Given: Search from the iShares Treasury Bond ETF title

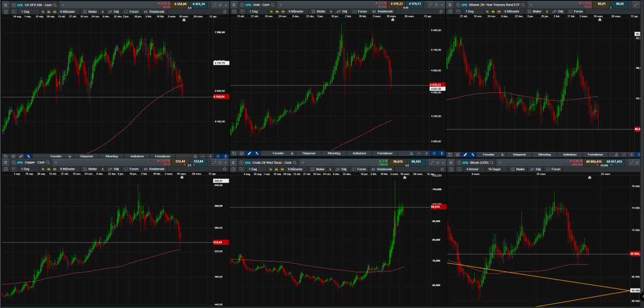Looking at the screenshot, I should click(523, 5).
